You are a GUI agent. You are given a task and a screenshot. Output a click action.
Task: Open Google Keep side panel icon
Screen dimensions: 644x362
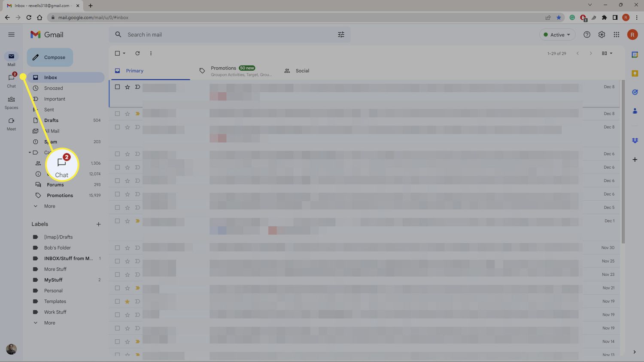tap(635, 73)
